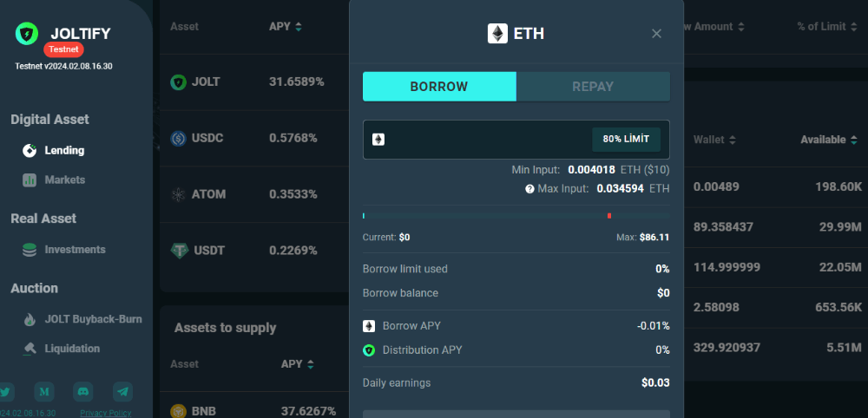Click the Joltify shield logo
Screen dimensions: 868x418
27,34
